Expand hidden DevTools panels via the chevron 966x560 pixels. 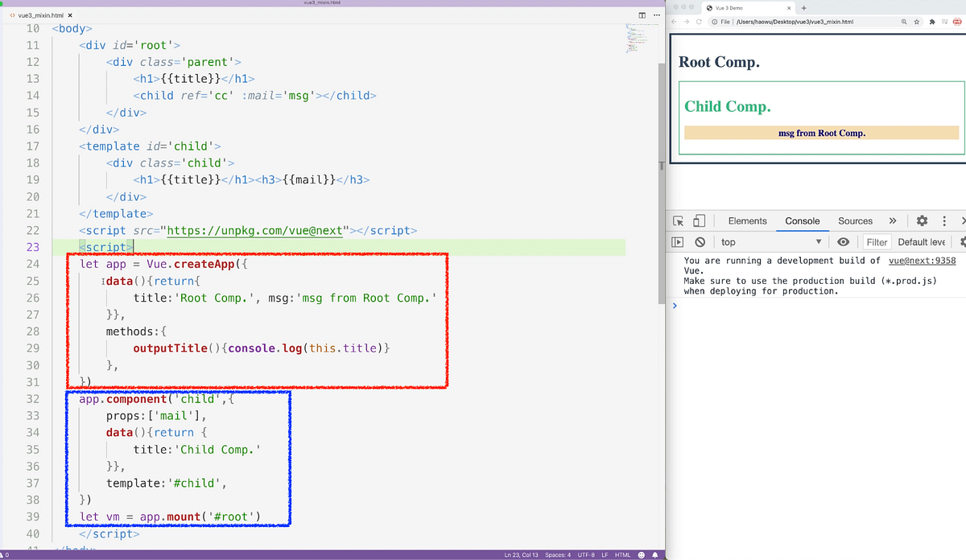point(894,220)
